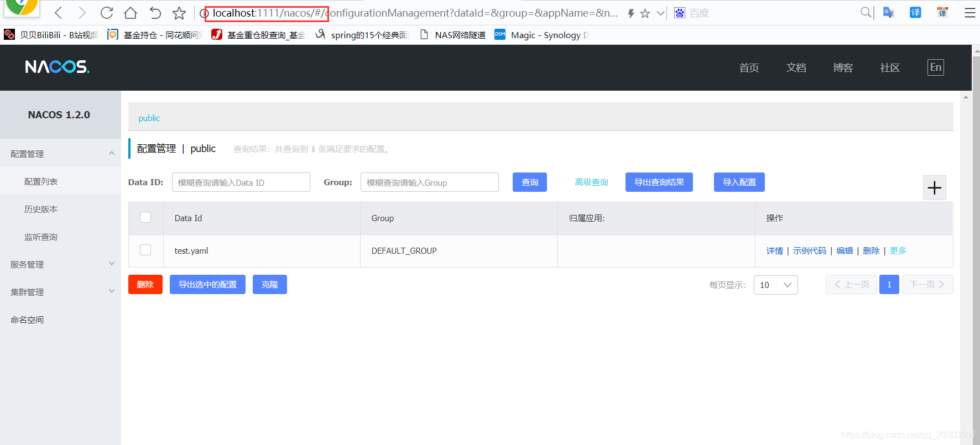
Task: Click the 查询 search button
Action: pos(530,182)
